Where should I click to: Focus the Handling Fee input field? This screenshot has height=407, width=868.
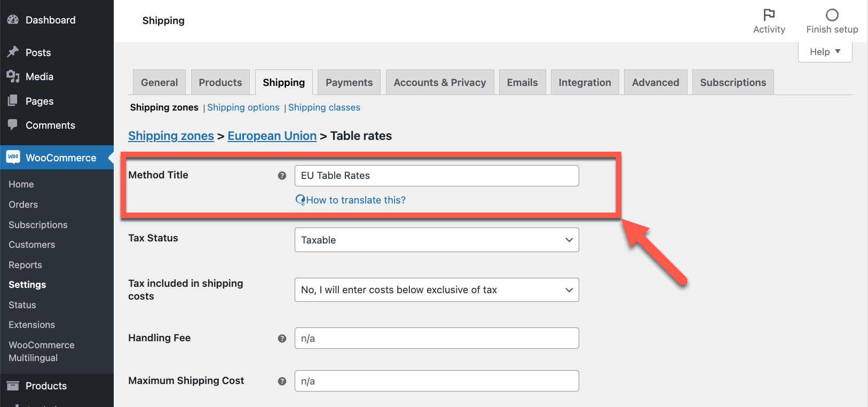[x=437, y=338]
